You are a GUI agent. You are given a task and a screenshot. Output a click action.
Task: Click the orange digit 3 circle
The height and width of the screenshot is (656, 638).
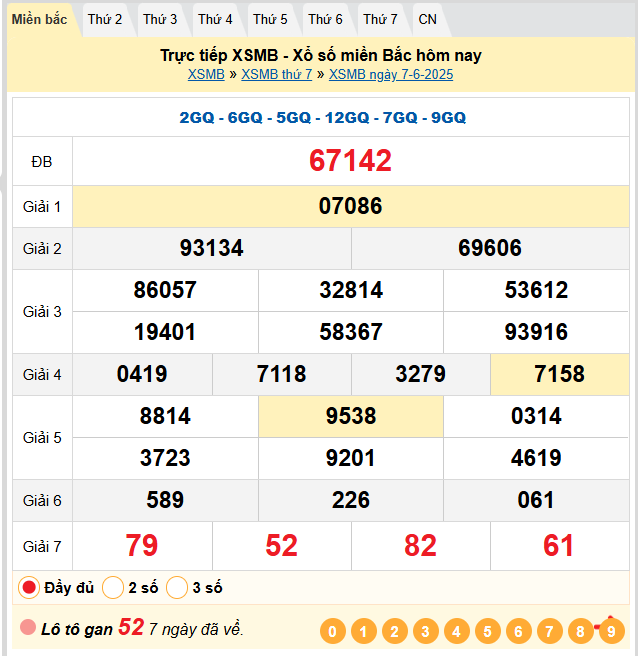point(425,631)
